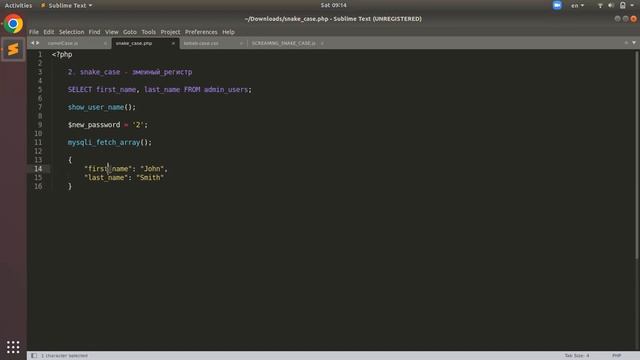Viewport: 640px width, 360px height.
Task: Click the '"last_name"' key on line 15
Action: (106, 178)
